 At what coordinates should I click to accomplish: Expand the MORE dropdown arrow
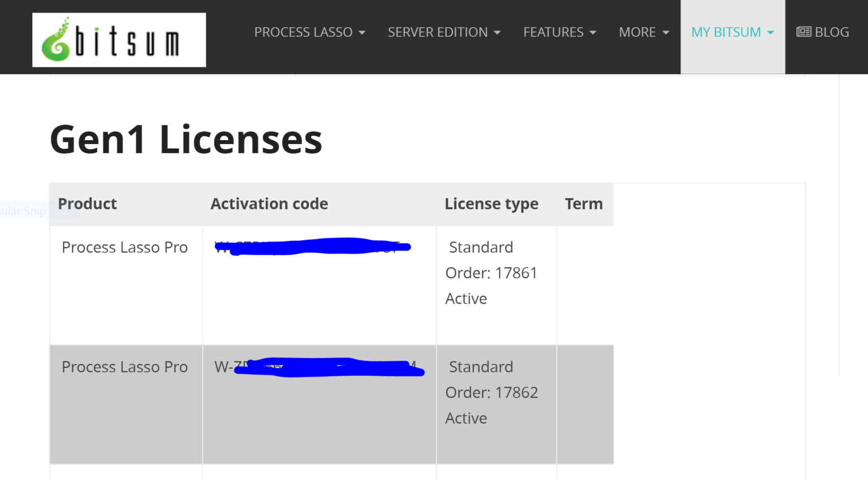[666, 33]
